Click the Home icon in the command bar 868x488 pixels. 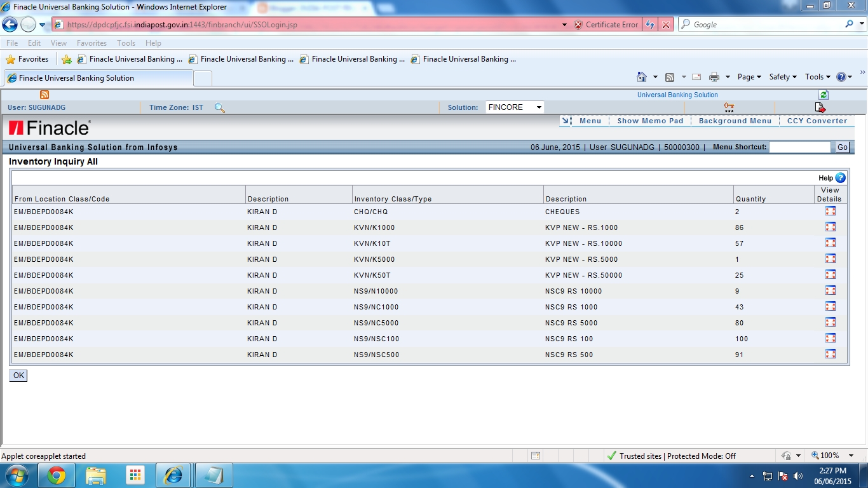643,76
